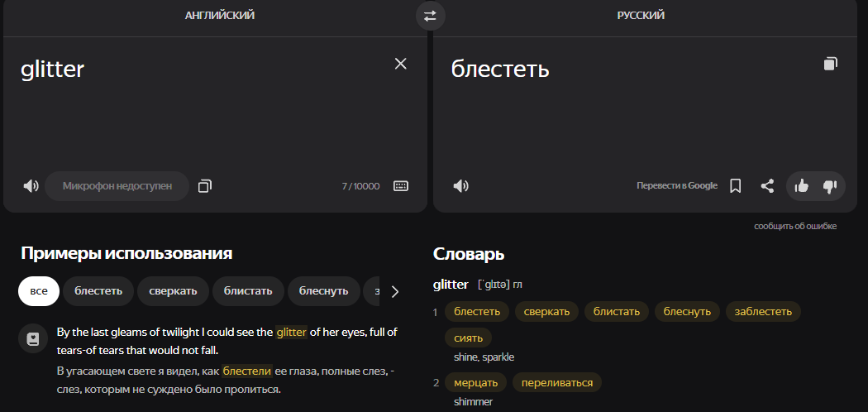
Task: Click 'сообщить об ошибке' link
Action: [795, 226]
